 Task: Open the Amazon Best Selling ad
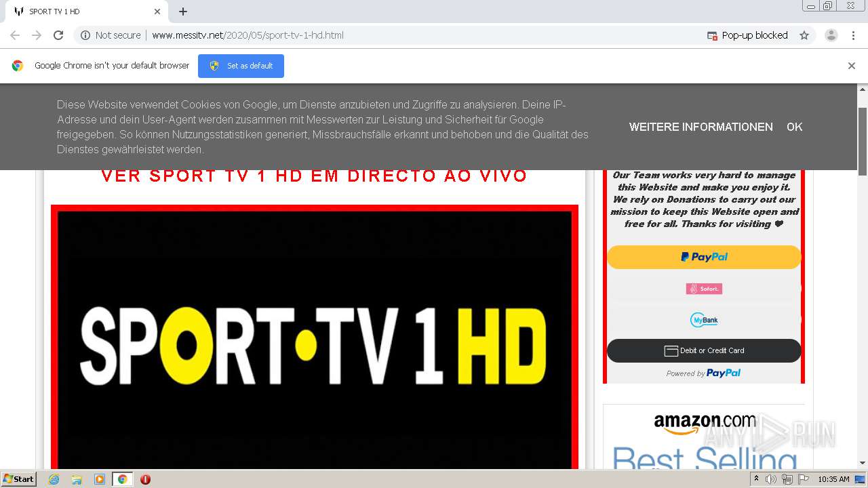(x=704, y=437)
